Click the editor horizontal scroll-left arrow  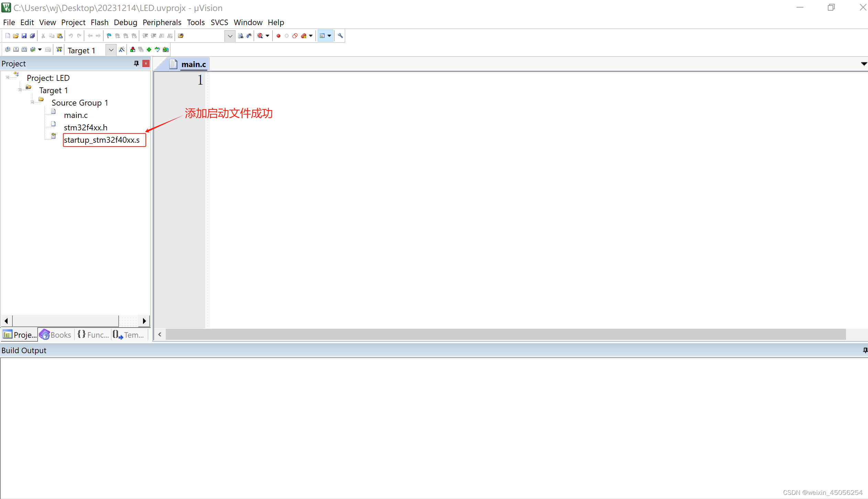coord(160,334)
